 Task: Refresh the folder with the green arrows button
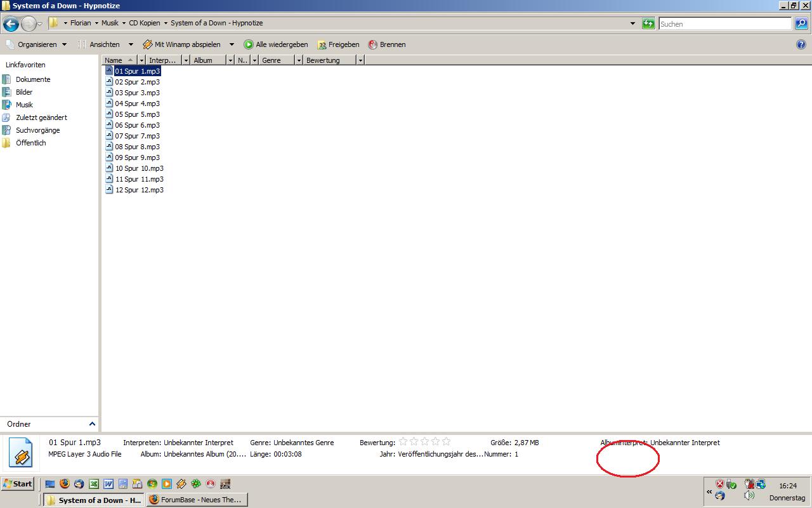[x=648, y=23]
